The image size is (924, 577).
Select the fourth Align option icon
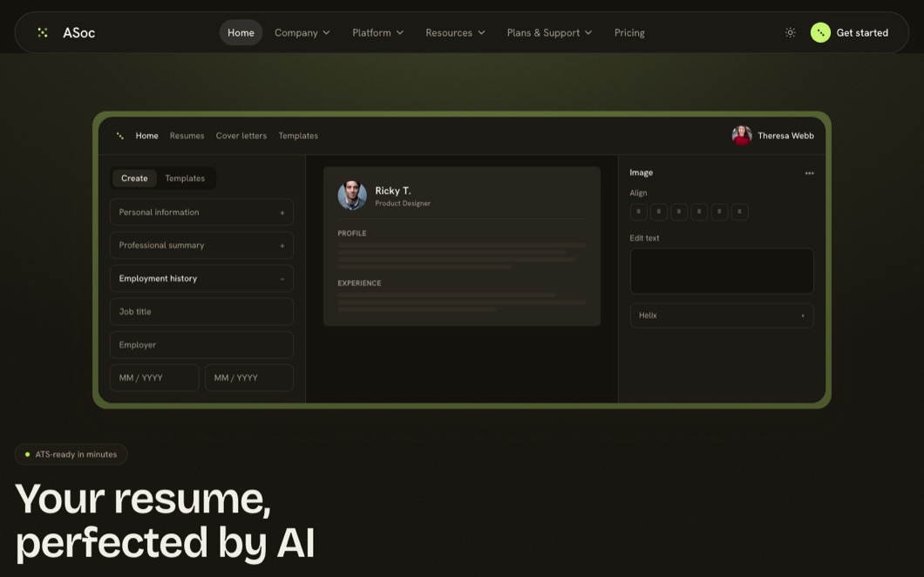(699, 212)
